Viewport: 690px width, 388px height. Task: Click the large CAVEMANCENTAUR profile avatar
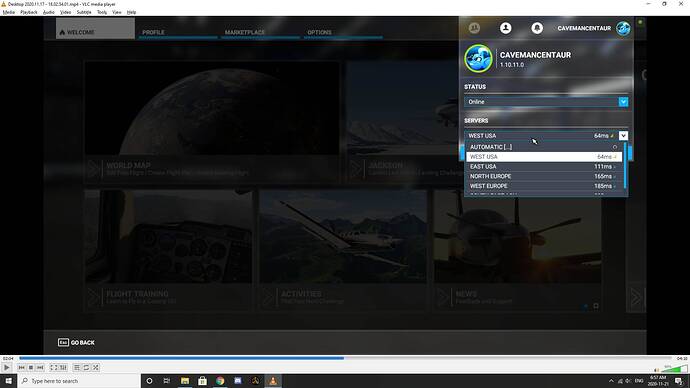(478, 59)
